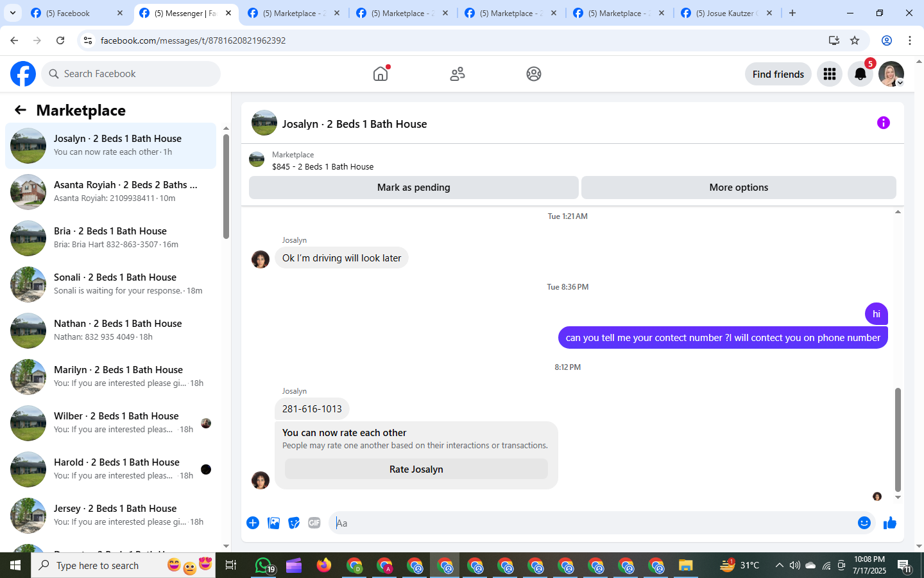The image size is (924, 578).
Task: Open a new browser tab
Action: click(792, 13)
